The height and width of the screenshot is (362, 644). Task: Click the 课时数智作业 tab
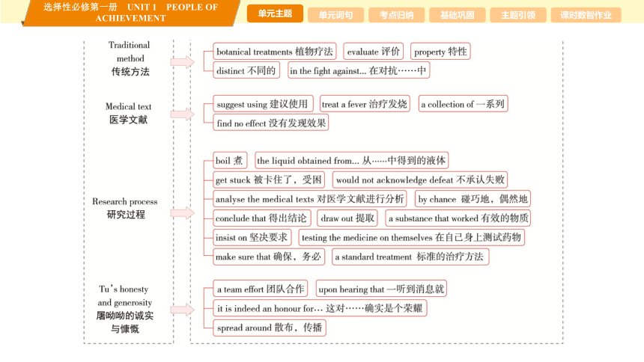[x=586, y=15]
